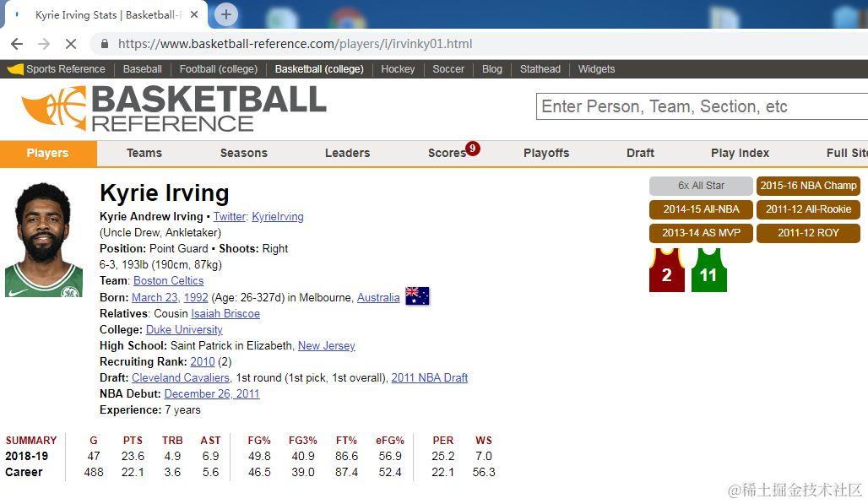Screen dimensions: 868x504
Task: Click the 2018-19 FG% value 49.8
Action: coord(259,456)
